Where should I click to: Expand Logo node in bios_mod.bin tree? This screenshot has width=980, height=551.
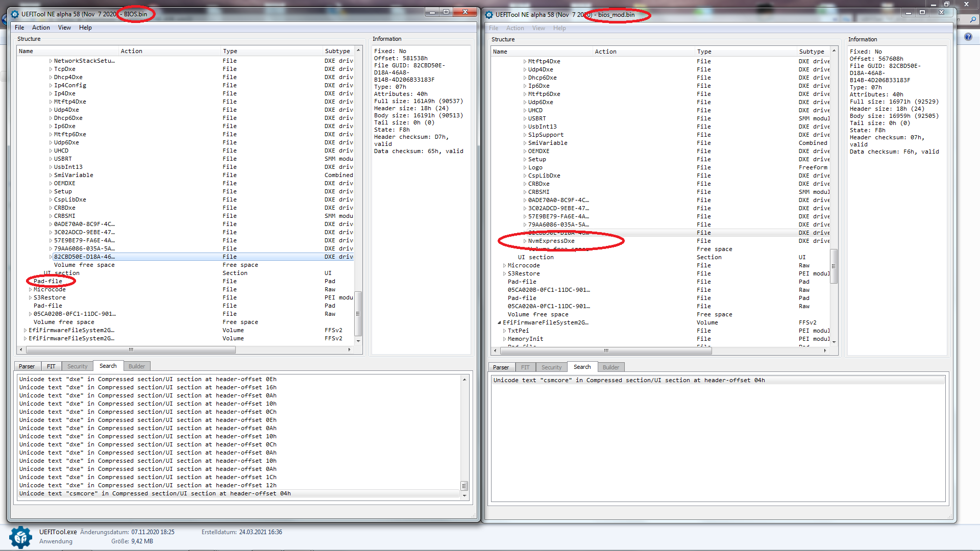pos(525,168)
